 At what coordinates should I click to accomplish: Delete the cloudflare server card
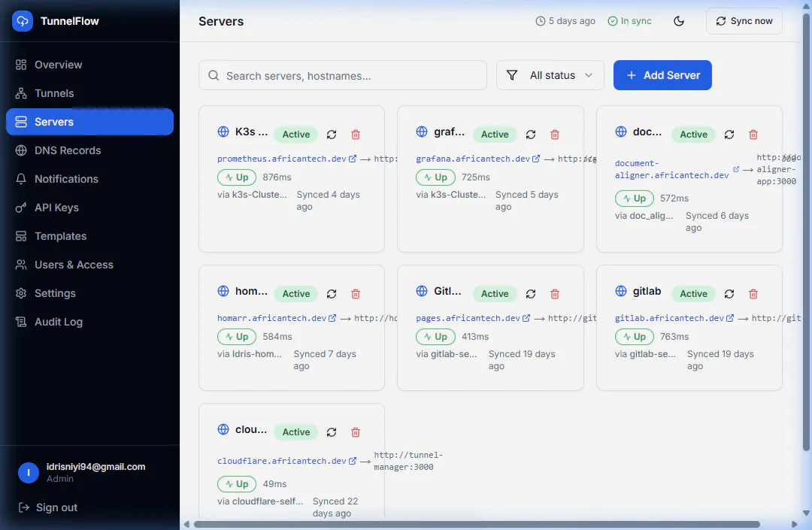click(x=356, y=432)
